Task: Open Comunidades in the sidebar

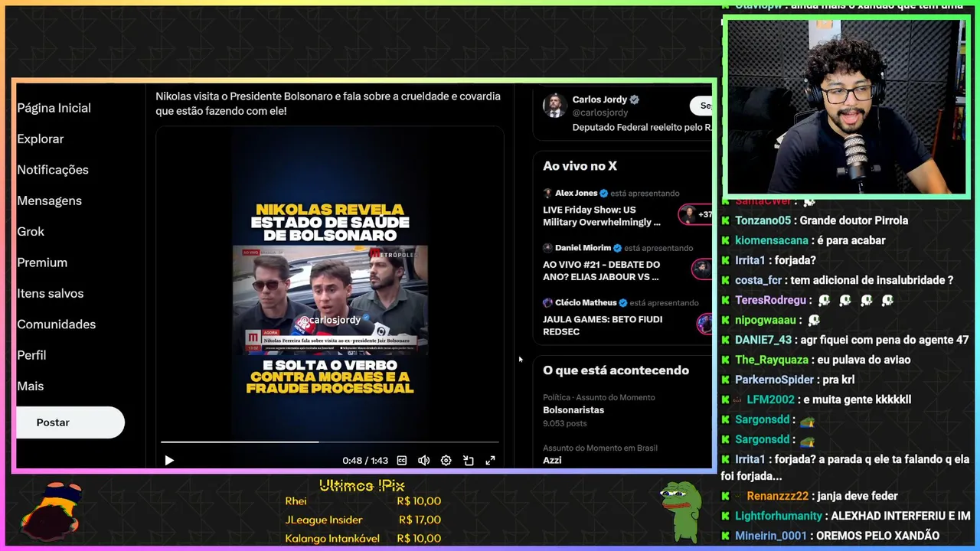Action: pyautogui.click(x=57, y=324)
